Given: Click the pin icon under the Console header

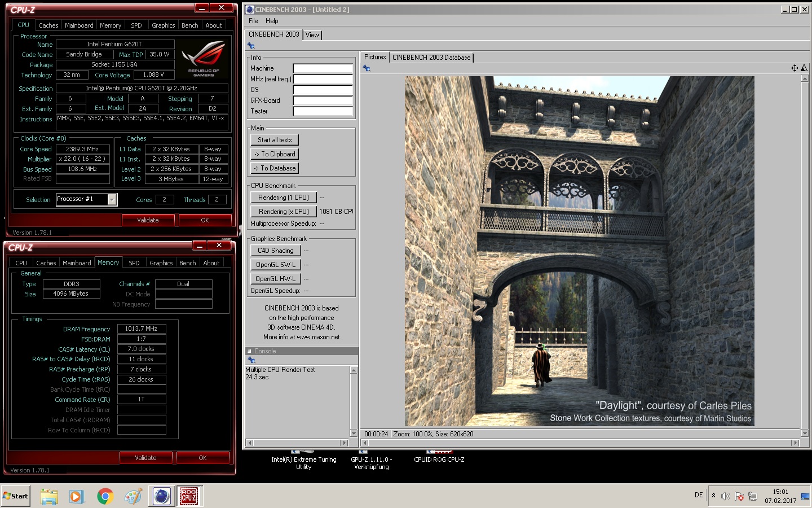Looking at the screenshot, I should click(x=251, y=360).
